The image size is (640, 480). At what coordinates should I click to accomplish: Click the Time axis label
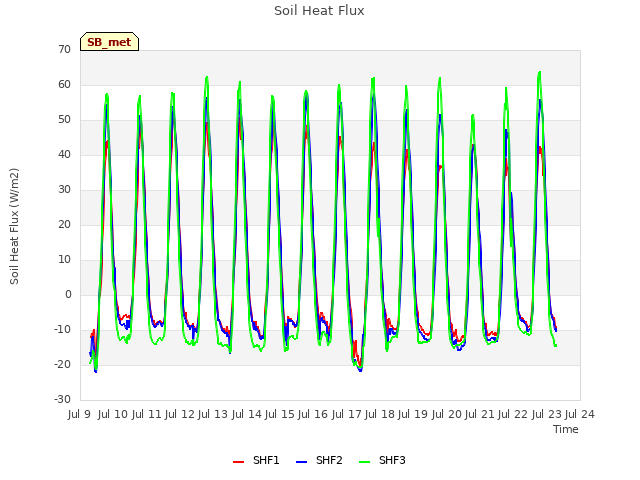(x=566, y=429)
